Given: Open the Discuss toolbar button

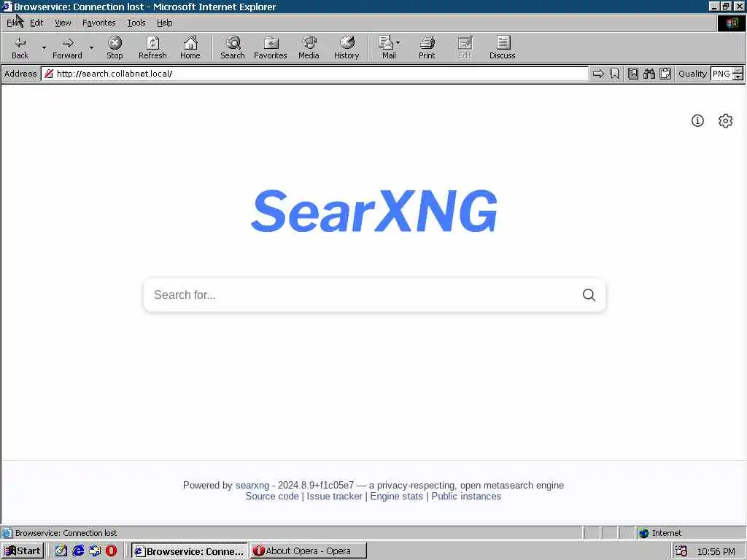Looking at the screenshot, I should 502,47.
